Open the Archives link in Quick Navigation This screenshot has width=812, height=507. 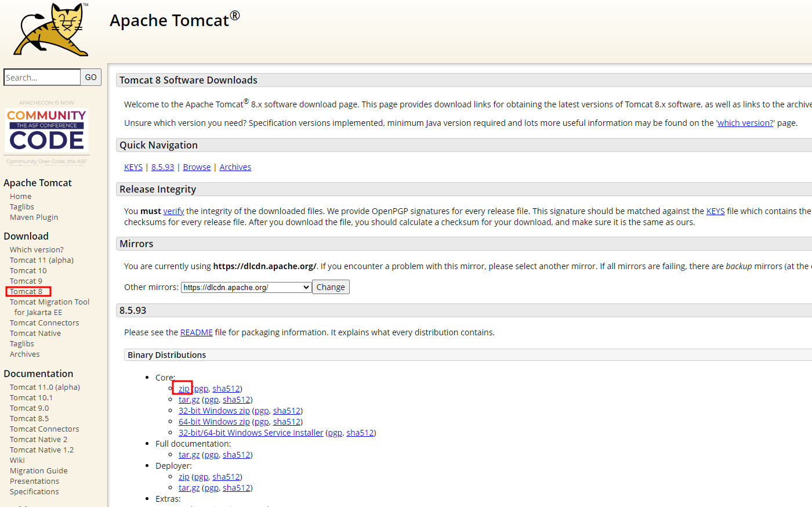pos(235,167)
